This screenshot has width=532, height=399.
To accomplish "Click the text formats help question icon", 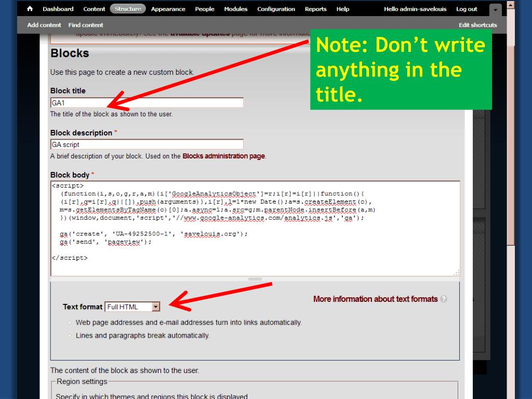I will click(444, 299).
